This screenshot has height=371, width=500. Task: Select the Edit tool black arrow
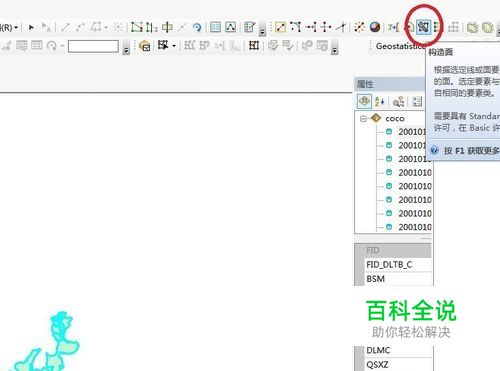(31, 27)
